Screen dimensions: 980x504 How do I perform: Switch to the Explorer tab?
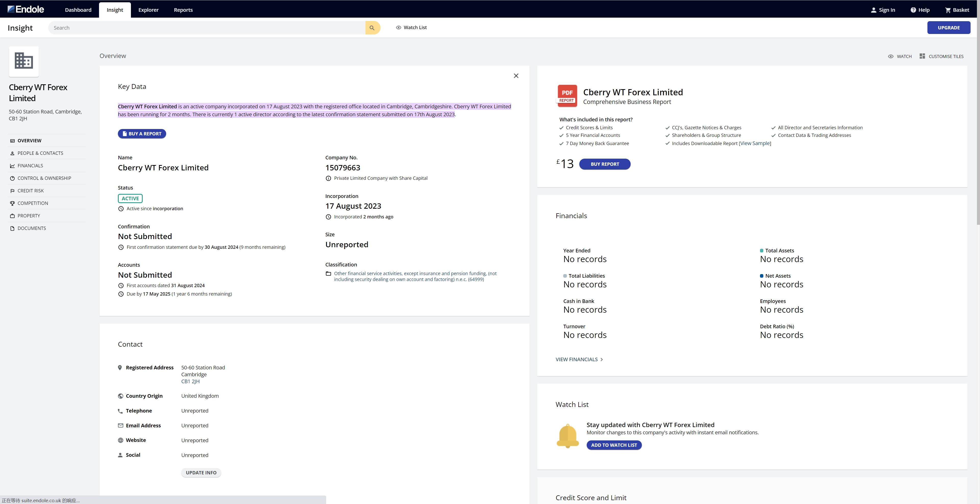[x=148, y=10]
